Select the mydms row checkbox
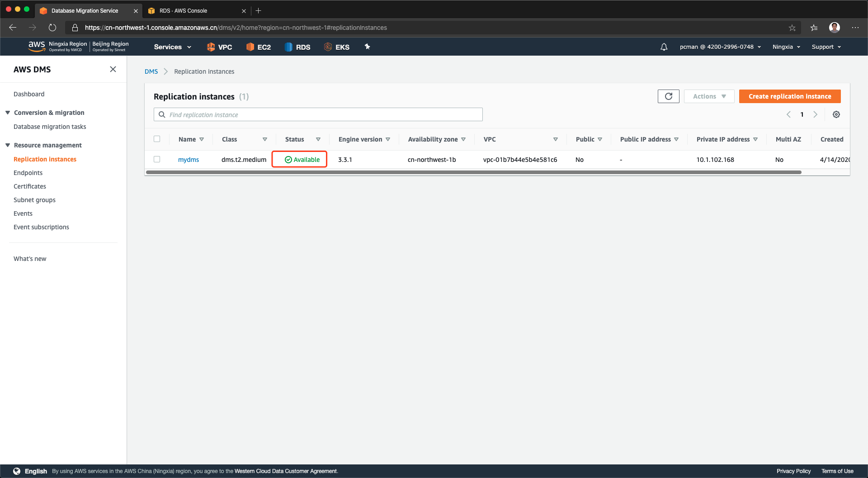The image size is (868, 478). (157, 159)
